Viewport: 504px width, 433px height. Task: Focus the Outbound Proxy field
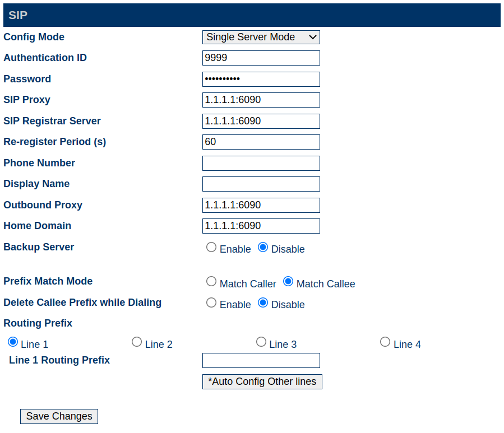pos(261,205)
